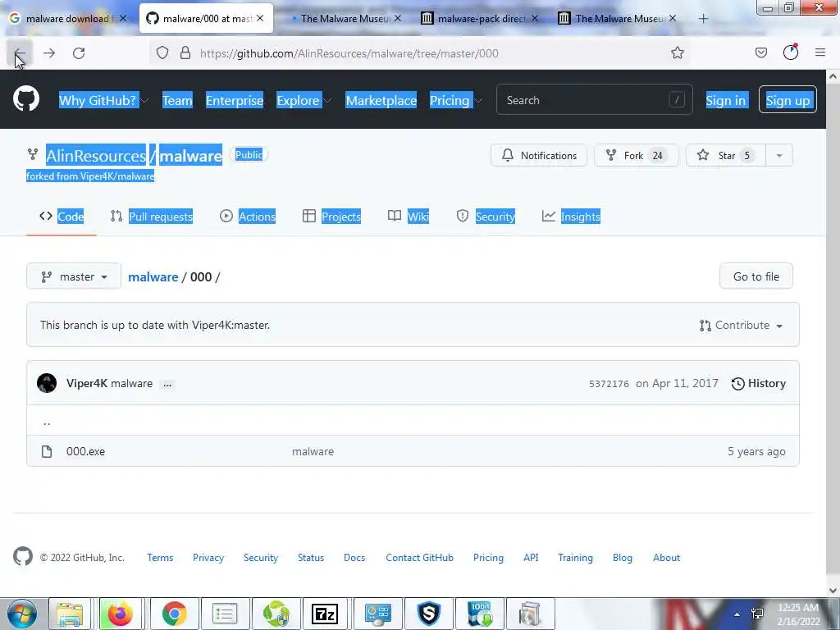Click the Viper4K avatar image
Screen dimensions: 840x630
pos(47,383)
